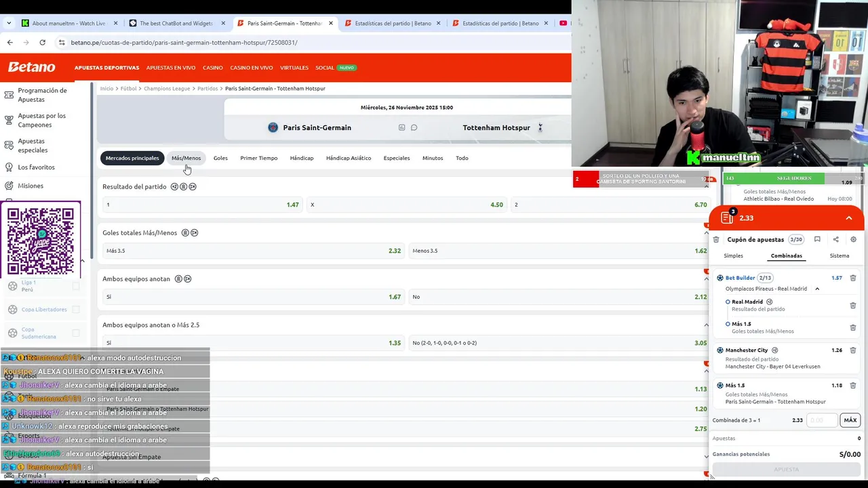
Task: Click the Misiones target icon in sidebar
Action: (9, 186)
